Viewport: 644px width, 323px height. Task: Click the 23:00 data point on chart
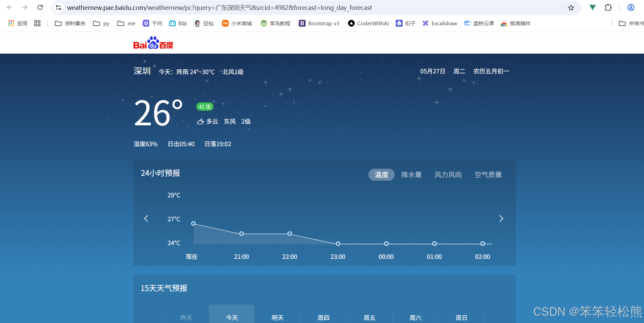point(338,244)
